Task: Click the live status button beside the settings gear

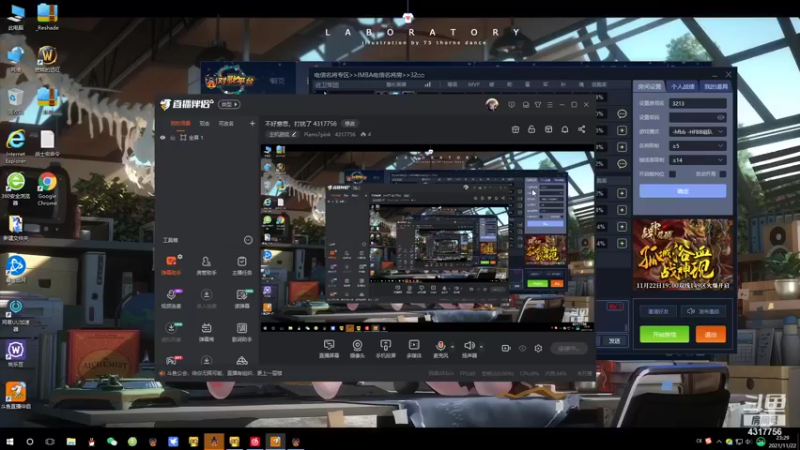Action: (568, 348)
